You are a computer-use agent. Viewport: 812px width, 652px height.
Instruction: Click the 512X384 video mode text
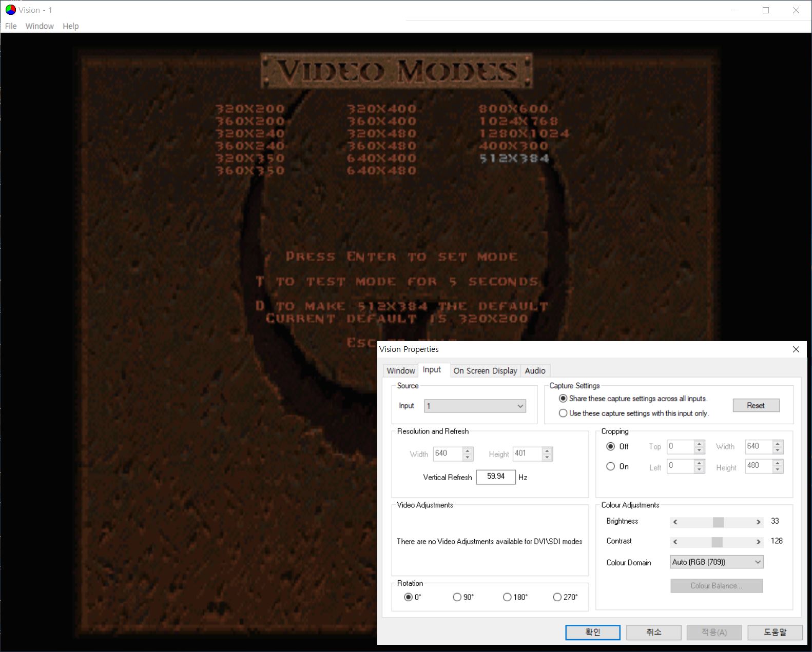tap(514, 158)
